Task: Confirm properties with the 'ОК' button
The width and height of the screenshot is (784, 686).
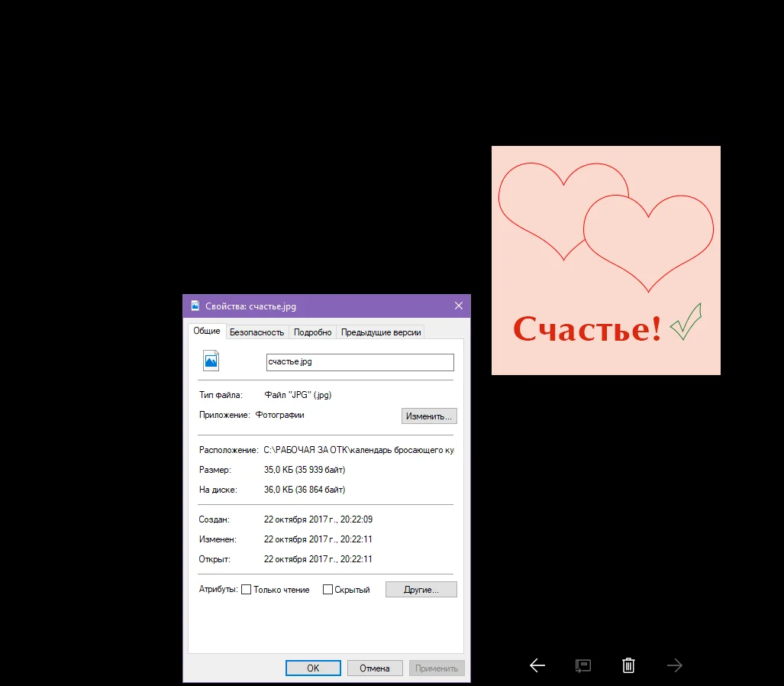Action: (x=313, y=668)
